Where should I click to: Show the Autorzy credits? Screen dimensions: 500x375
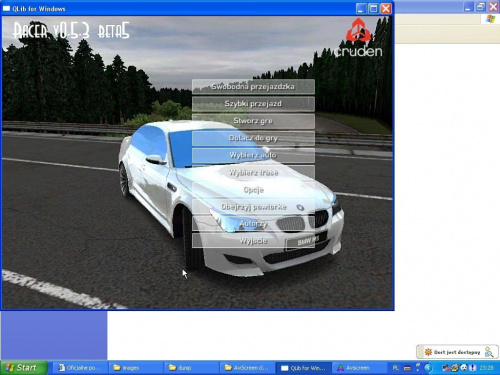[x=253, y=224]
